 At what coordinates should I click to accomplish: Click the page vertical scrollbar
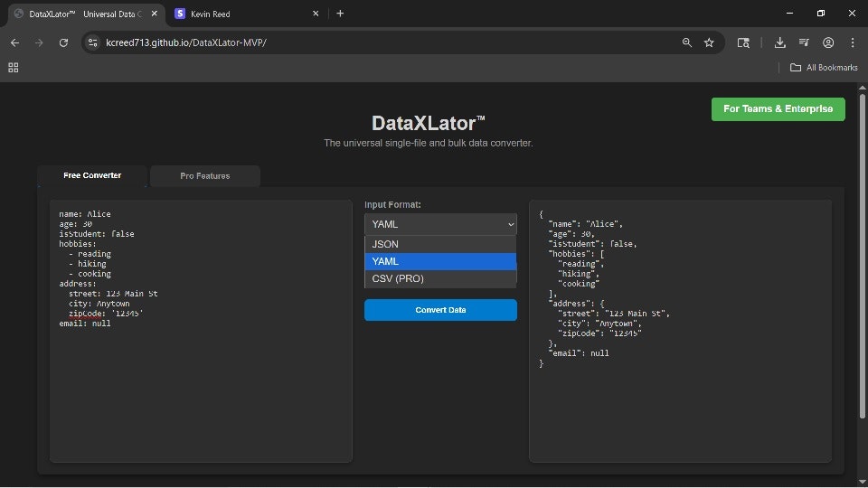tap(862, 255)
